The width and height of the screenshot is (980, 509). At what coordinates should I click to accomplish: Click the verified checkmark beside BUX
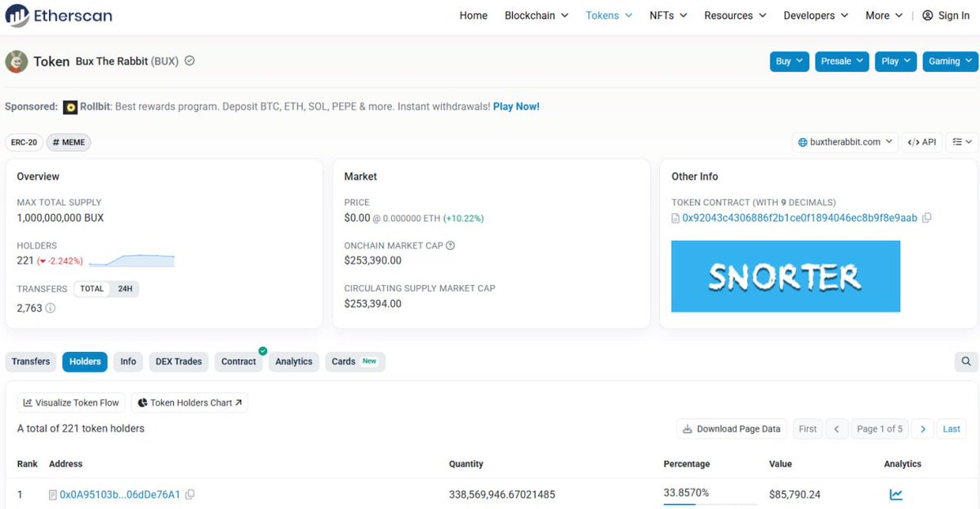pyautogui.click(x=189, y=61)
